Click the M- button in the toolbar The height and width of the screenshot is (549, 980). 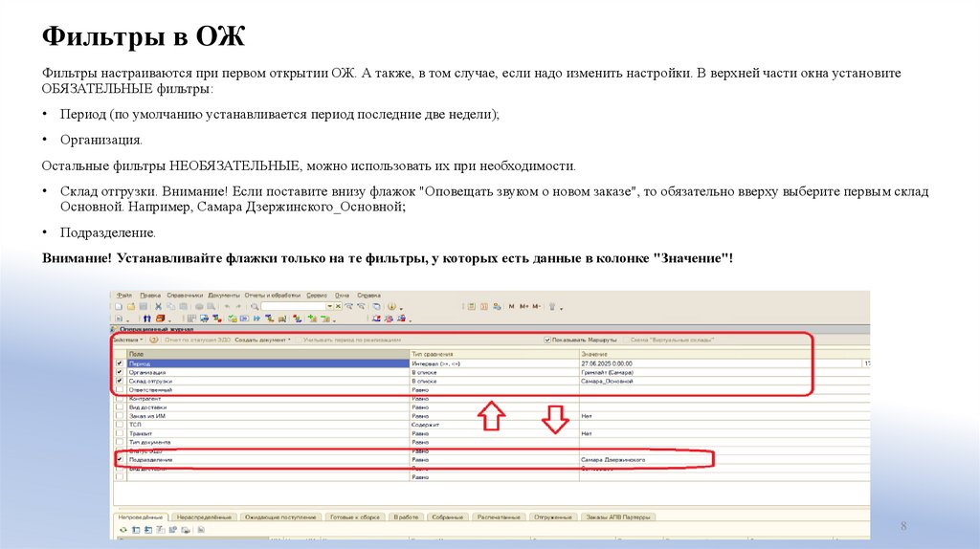click(x=536, y=307)
